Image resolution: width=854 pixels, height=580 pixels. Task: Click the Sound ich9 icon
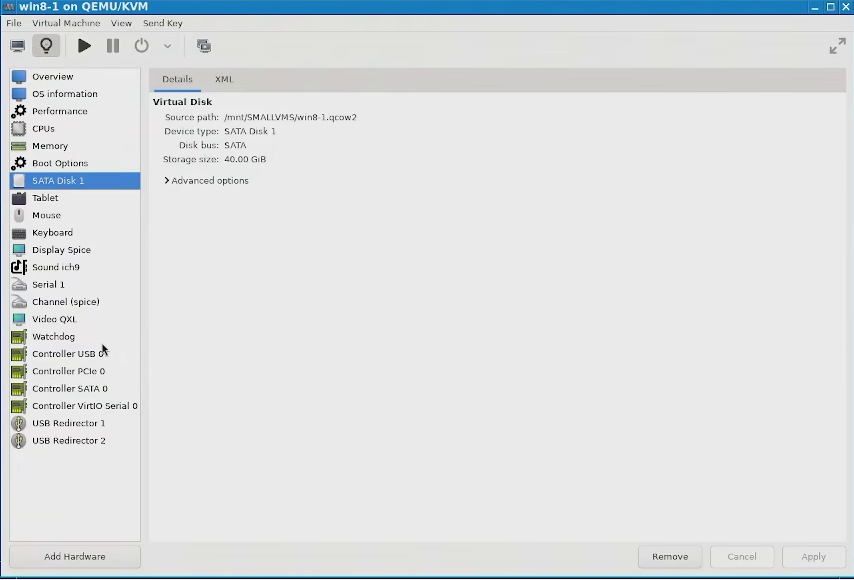[x=19, y=267]
